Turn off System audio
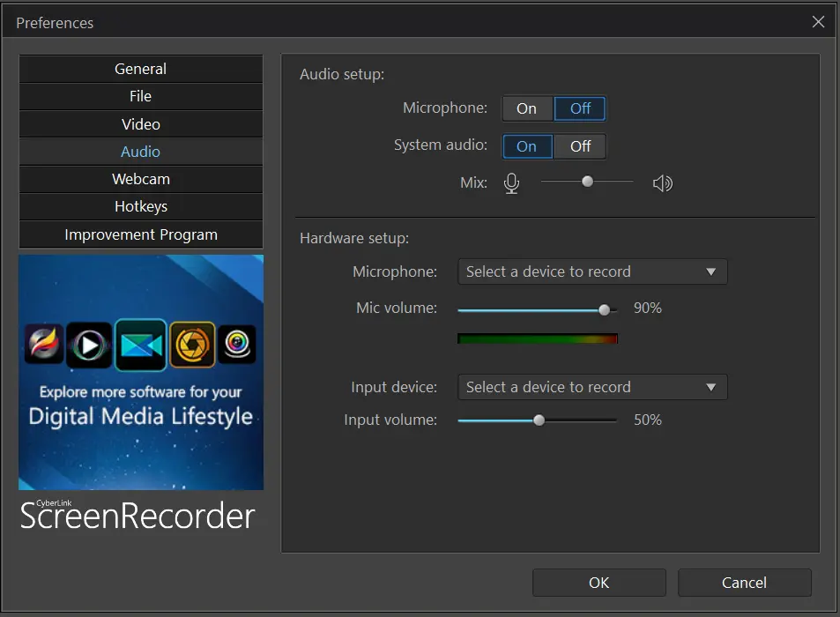Viewport: 840px width, 617px height. tap(580, 146)
